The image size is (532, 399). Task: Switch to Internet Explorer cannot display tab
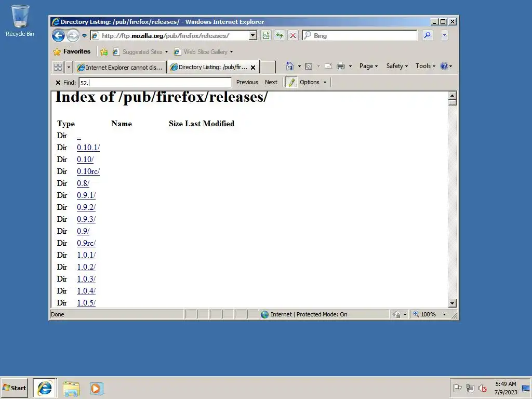(120, 67)
